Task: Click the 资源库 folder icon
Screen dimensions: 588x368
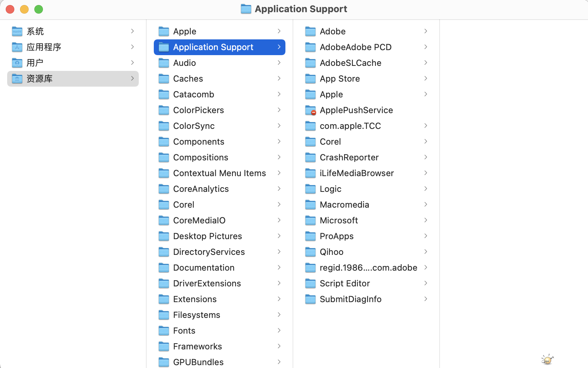Action: pyautogui.click(x=17, y=79)
